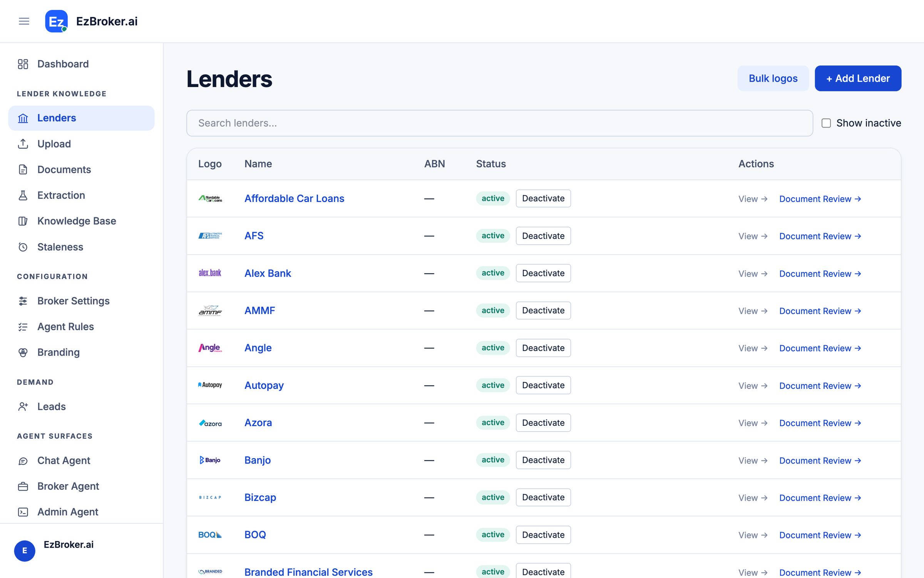Click the Extraction flask icon
This screenshot has height=578, width=924.
(23, 195)
